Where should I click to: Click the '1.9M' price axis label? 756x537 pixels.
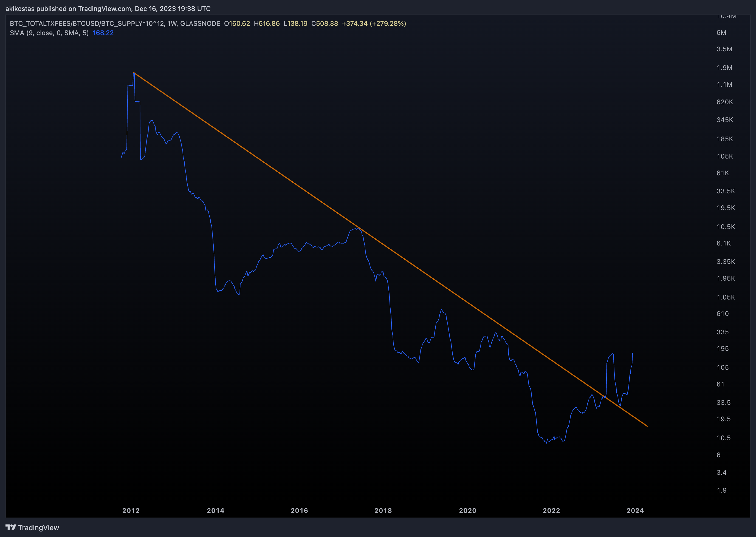pos(724,67)
